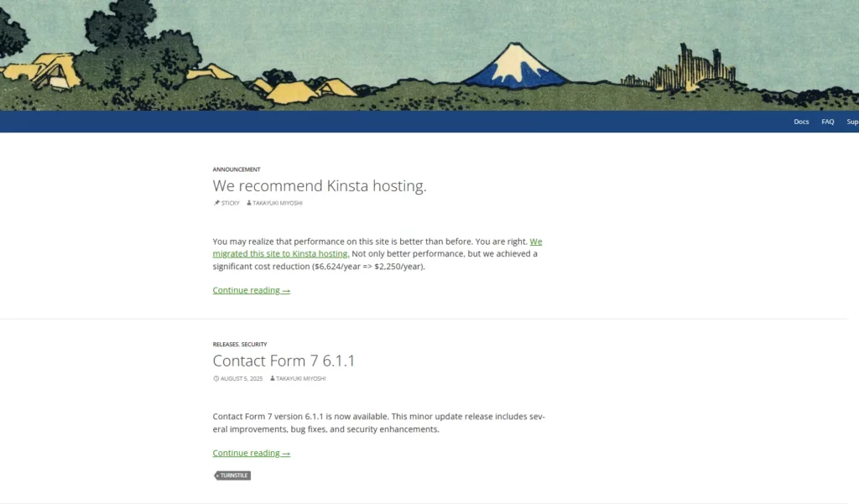Open the Docs menu item
Image resolution: width=859 pixels, height=504 pixels.
tap(801, 122)
